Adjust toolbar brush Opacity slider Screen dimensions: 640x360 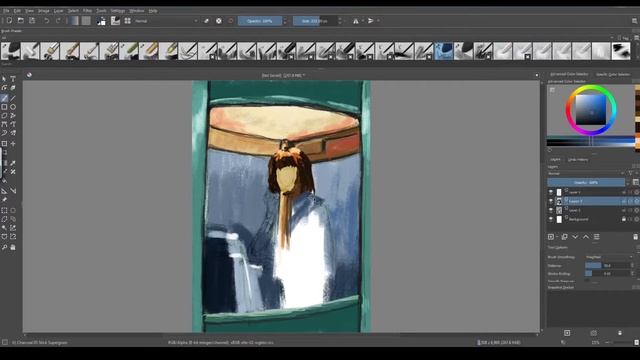coord(260,21)
